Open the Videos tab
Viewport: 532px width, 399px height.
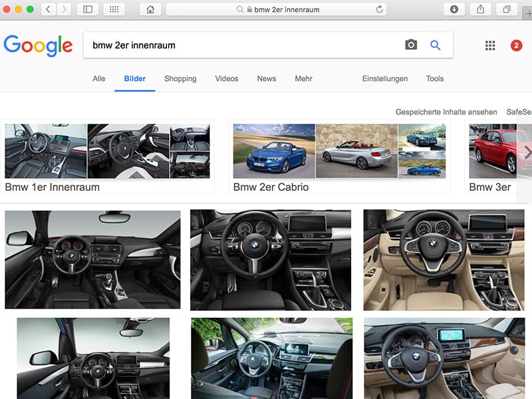pos(227,78)
